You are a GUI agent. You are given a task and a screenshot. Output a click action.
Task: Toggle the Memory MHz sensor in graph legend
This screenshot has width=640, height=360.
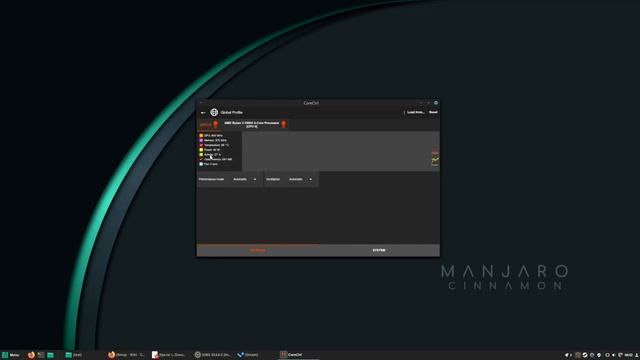(x=213, y=140)
